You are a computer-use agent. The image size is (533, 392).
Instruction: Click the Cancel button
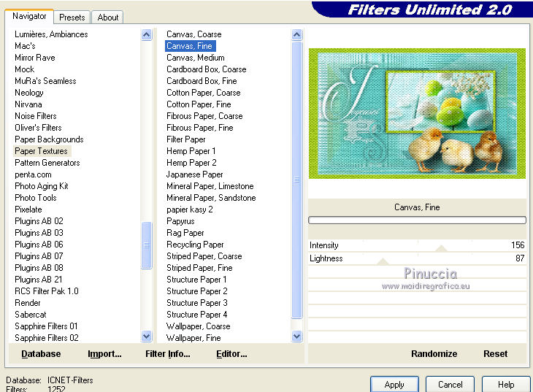(450, 385)
